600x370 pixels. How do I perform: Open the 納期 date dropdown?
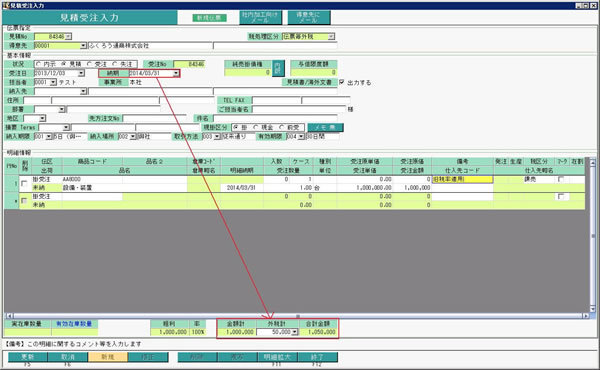(176, 73)
